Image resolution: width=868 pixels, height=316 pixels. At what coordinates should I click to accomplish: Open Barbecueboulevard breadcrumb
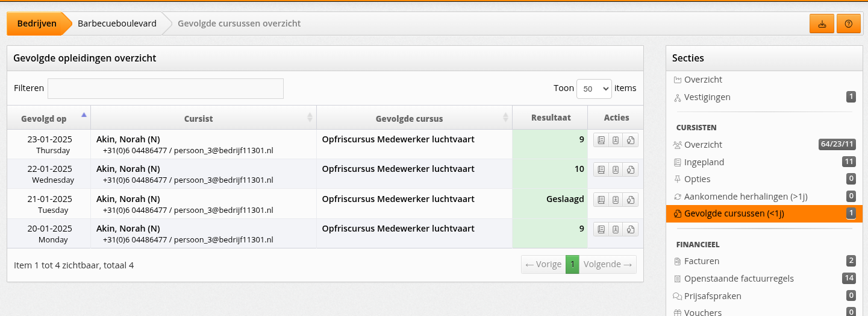117,24
